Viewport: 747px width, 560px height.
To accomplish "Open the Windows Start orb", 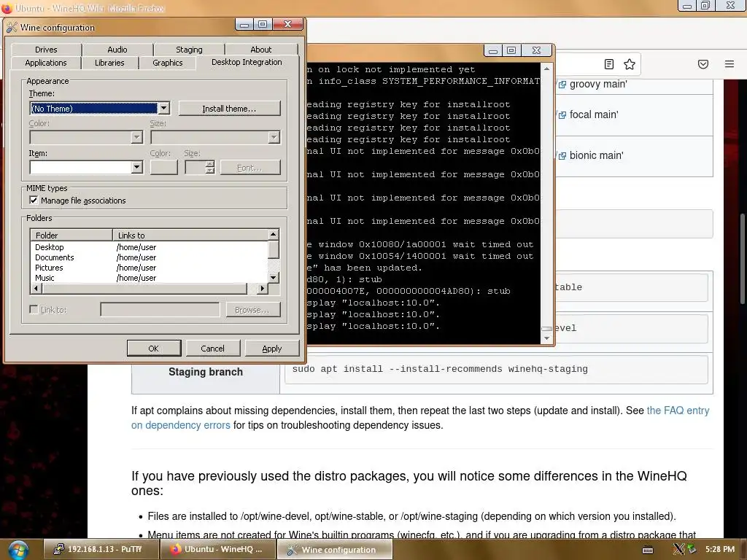I will (x=18, y=550).
